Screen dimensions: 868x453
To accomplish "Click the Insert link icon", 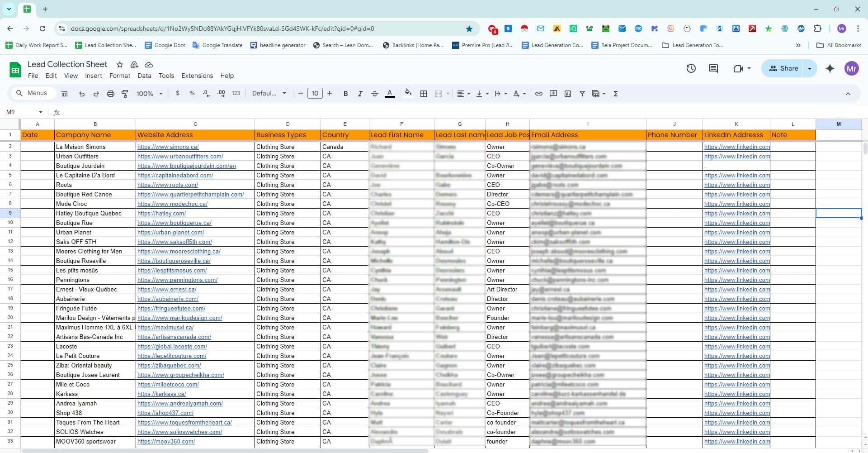I will (539, 94).
